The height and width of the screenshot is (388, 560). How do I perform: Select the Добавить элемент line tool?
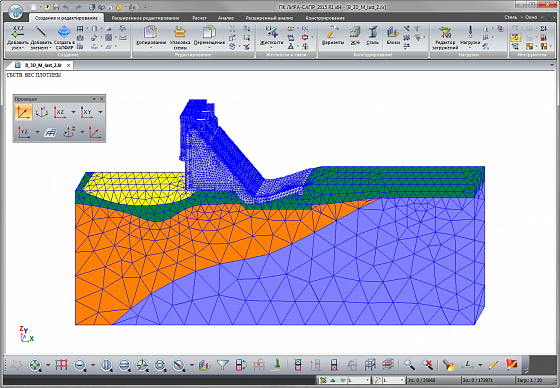pos(41,32)
